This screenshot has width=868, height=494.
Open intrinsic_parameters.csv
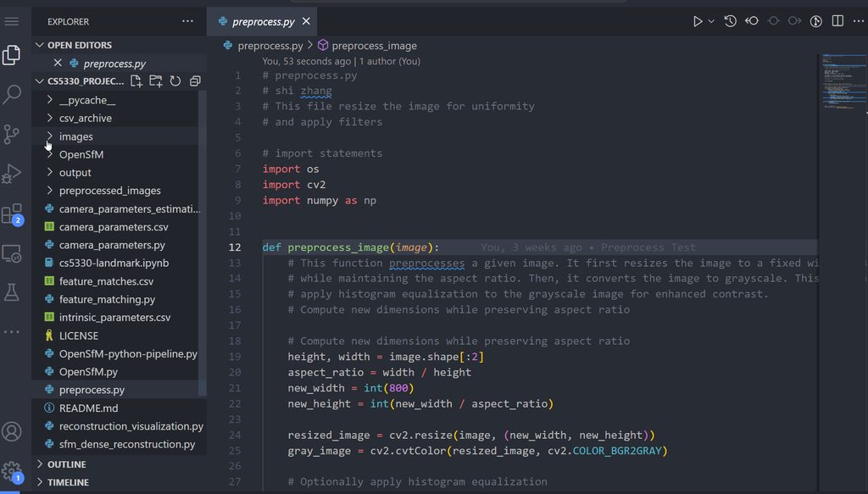tap(114, 318)
